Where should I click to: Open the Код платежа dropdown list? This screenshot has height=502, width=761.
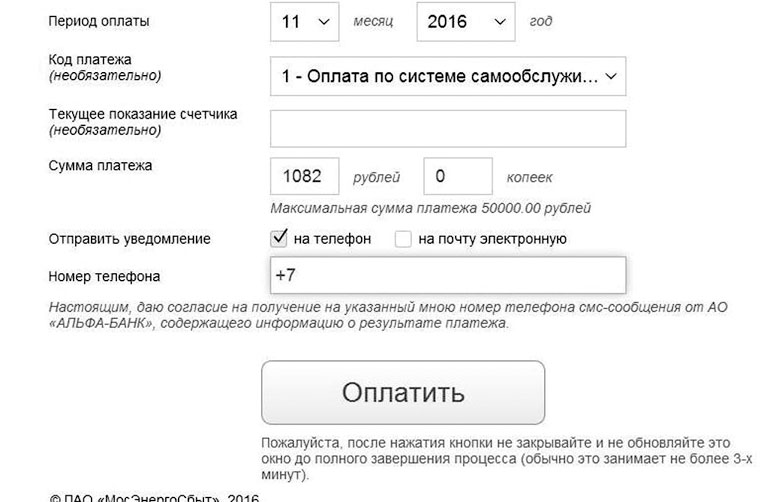click(448, 76)
